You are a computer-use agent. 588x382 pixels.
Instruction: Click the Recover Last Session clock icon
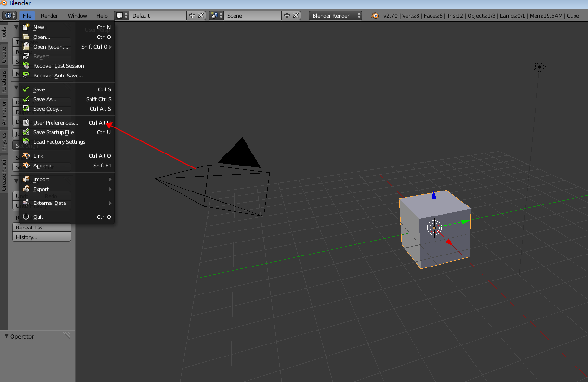point(25,66)
